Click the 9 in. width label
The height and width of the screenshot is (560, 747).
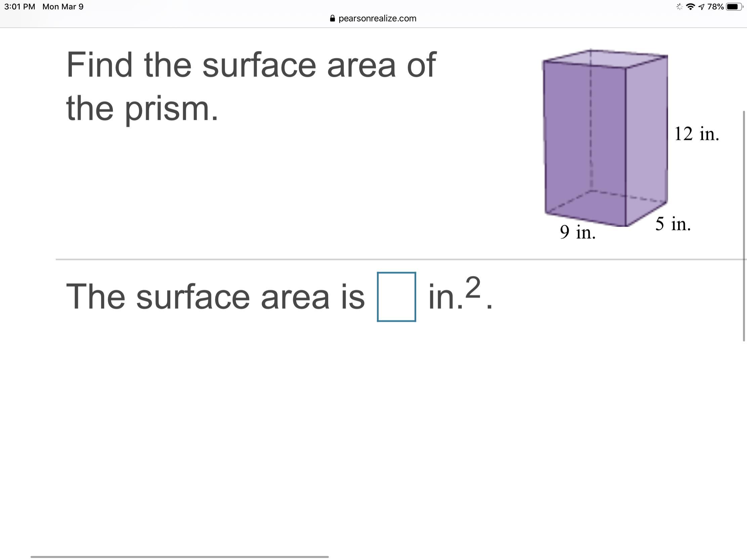(577, 232)
